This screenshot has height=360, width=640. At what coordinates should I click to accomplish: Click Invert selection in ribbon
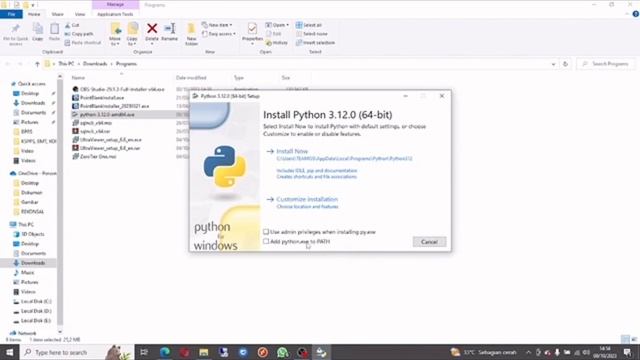point(316,42)
